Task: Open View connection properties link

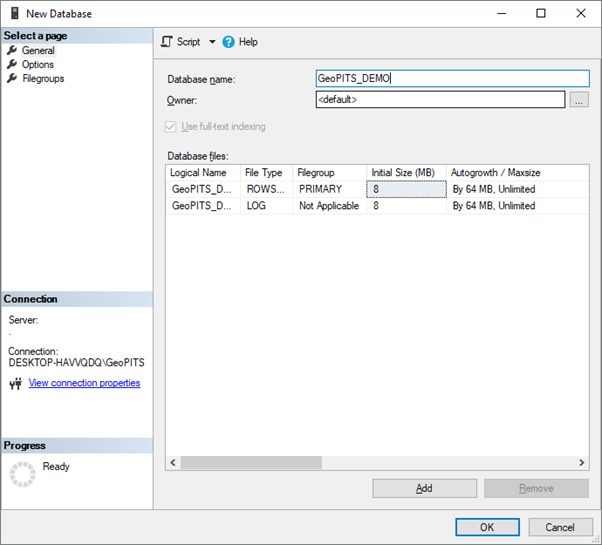Action: pos(84,383)
